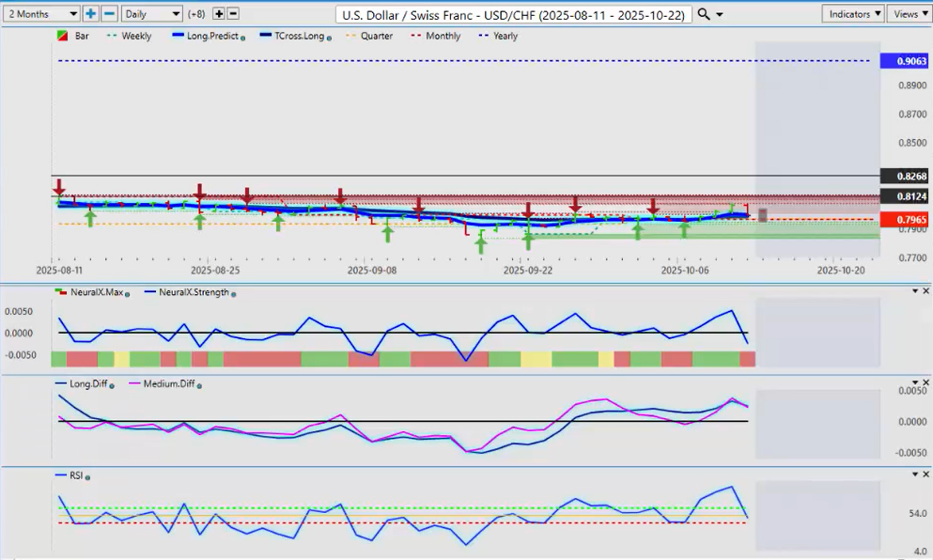Click the USD/CHF symbol name field
This screenshot has height=560, width=933.
514,14
